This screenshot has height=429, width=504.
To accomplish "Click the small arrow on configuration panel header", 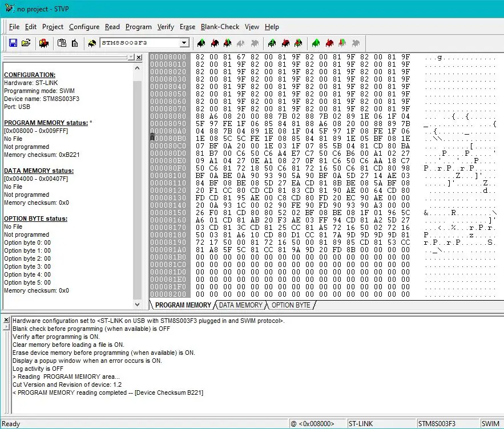I will point(131,58).
